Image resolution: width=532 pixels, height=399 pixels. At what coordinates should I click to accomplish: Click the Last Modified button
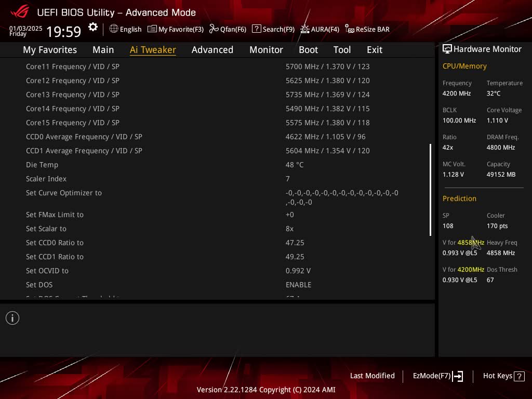coord(372,376)
